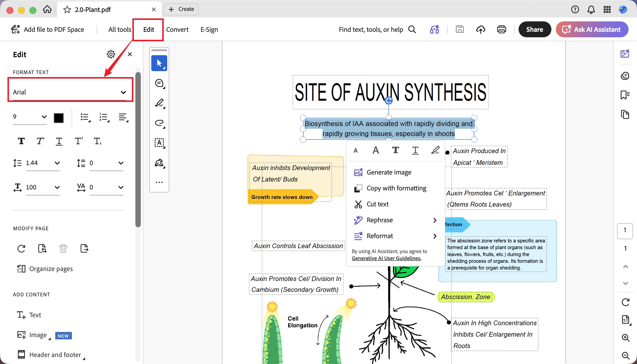The height and width of the screenshot is (364, 637).
Task: Click highlight pen in floating toolbar
Action: (435, 150)
